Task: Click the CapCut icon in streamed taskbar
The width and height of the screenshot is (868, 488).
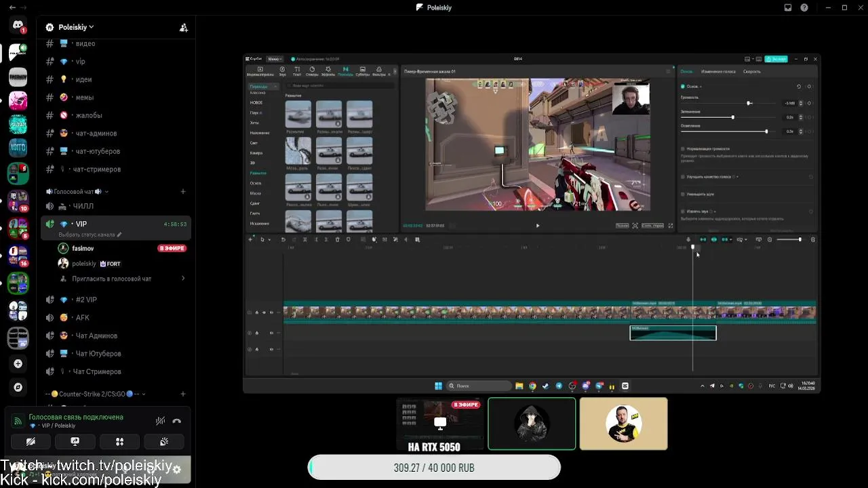Action: coord(625,386)
